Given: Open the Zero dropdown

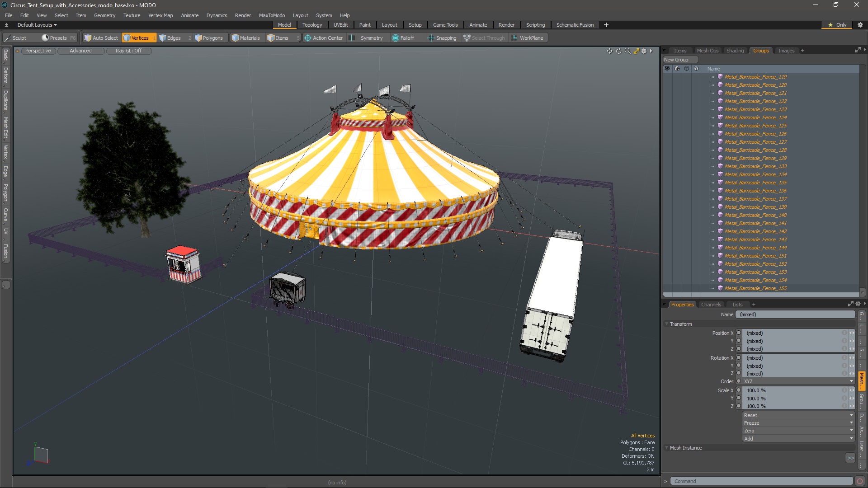Looking at the screenshot, I should (x=798, y=431).
